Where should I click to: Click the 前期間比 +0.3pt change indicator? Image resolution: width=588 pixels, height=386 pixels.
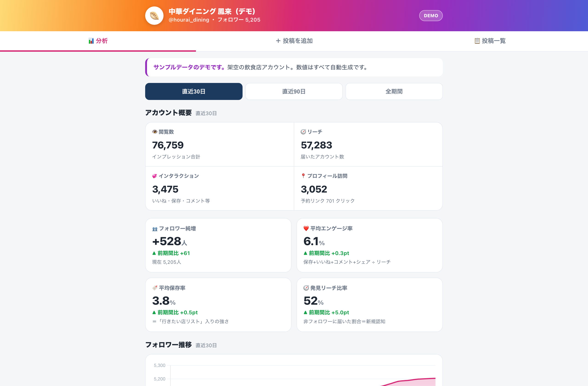coord(326,253)
